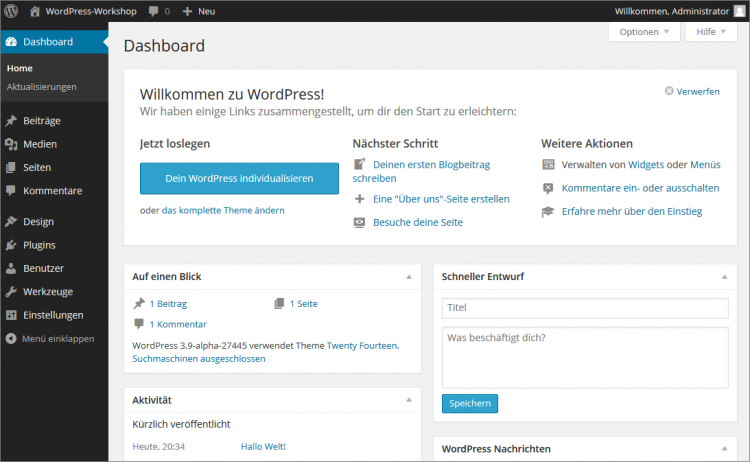Follow the Twenty Fourteen theme link
The image size is (750, 462).
[362, 345]
